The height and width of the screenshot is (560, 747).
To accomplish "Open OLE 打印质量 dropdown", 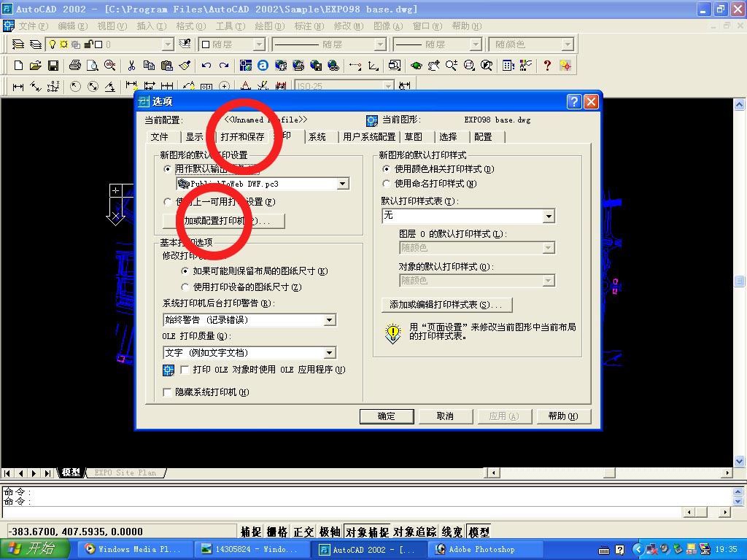I will 330,353.
